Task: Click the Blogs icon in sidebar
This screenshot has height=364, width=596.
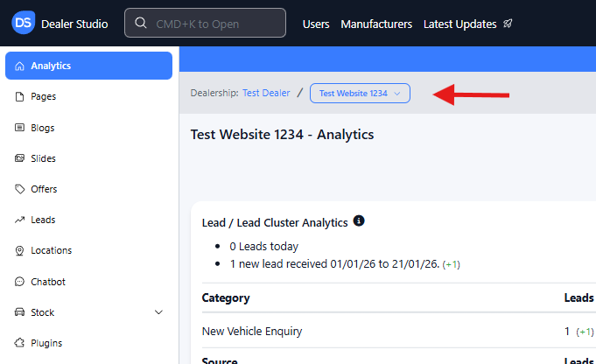Action: click(19, 128)
